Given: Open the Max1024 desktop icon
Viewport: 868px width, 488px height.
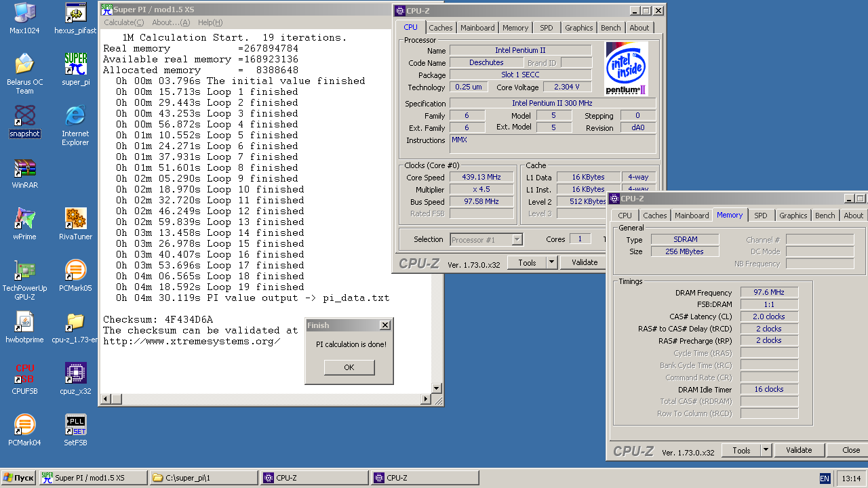Looking at the screenshot, I should (24, 13).
